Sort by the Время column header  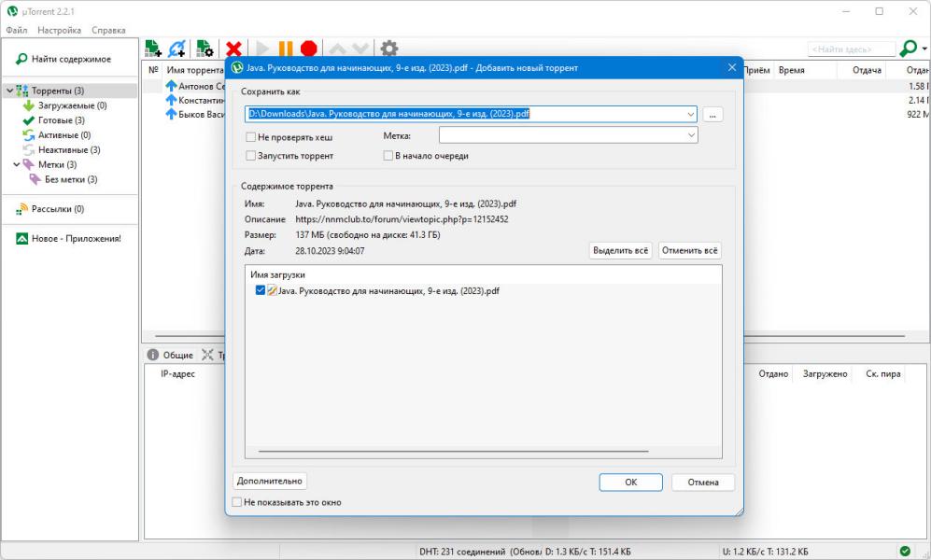point(792,70)
